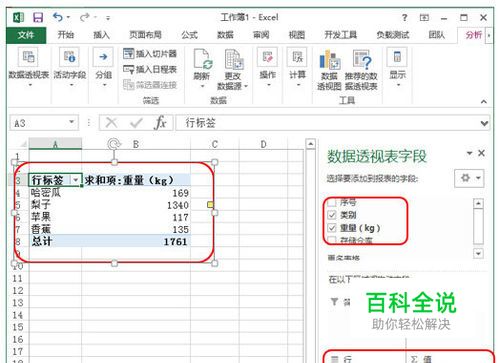Select the cell with value 1340
The width and height of the screenshot is (500, 363).
pyautogui.click(x=136, y=205)
